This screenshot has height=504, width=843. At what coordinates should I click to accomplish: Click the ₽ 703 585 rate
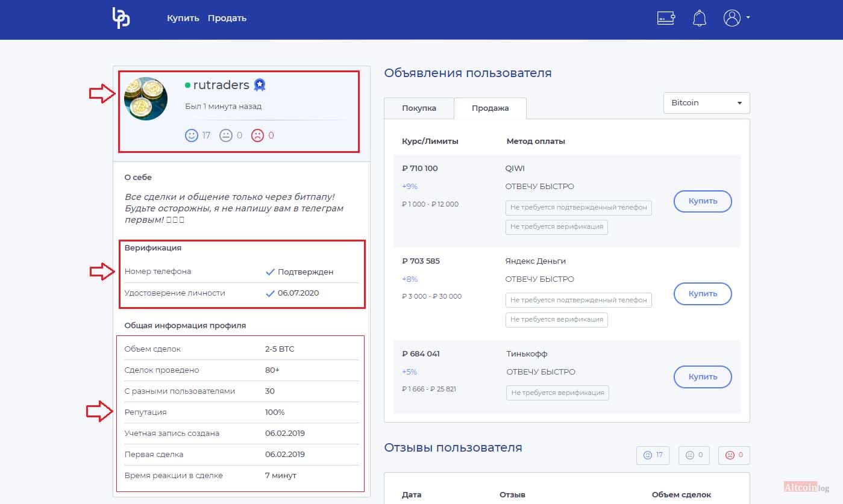[x=421, y=261]
